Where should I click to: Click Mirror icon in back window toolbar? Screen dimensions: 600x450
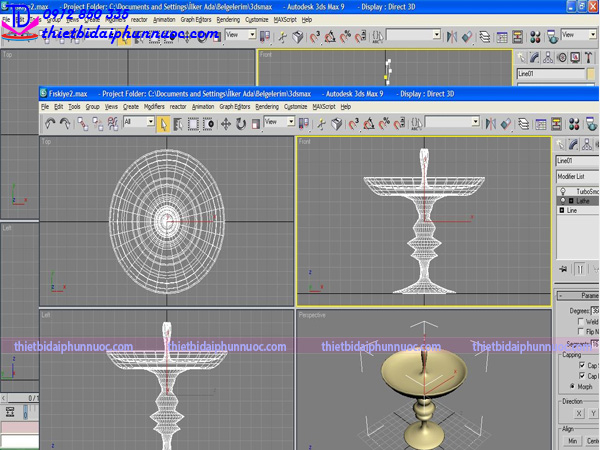(x=452, y=37)
